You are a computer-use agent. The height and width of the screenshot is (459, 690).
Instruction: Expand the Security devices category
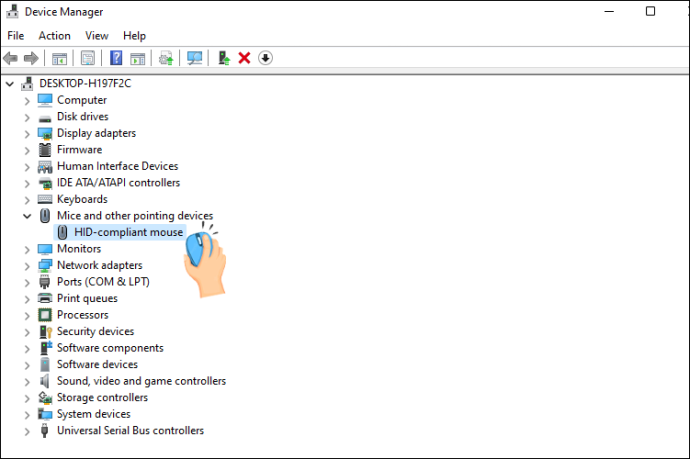pyautogui.click(x=27, y=332)
